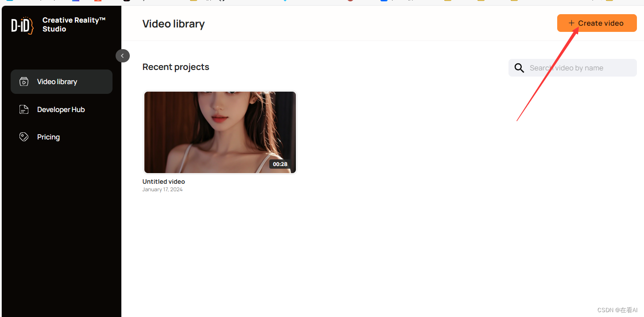Open the Developer Hub sidebar item

(x=62, y=109)
